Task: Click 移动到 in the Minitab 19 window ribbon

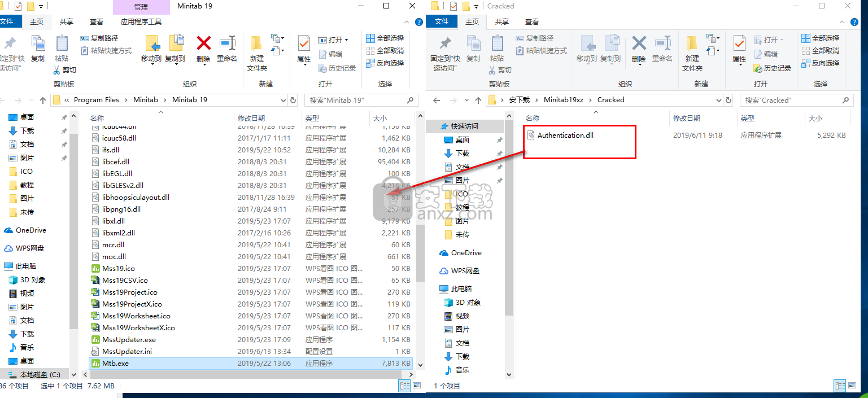Action: coord(151,49)
